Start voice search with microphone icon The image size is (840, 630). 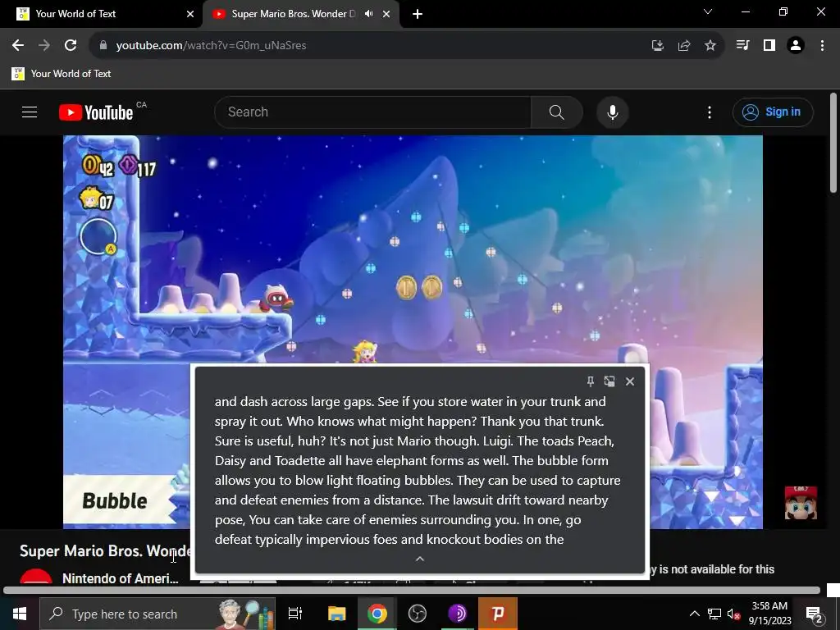[613, 112]
